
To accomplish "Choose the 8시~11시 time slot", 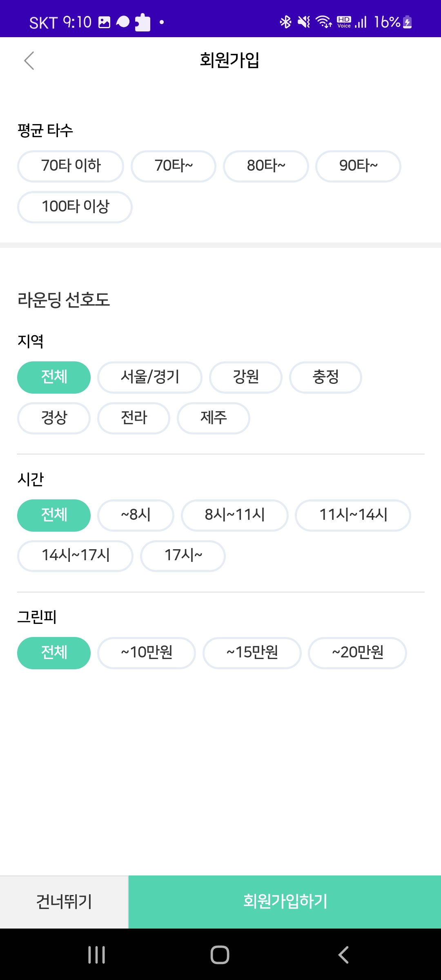I will pos(235,515).
